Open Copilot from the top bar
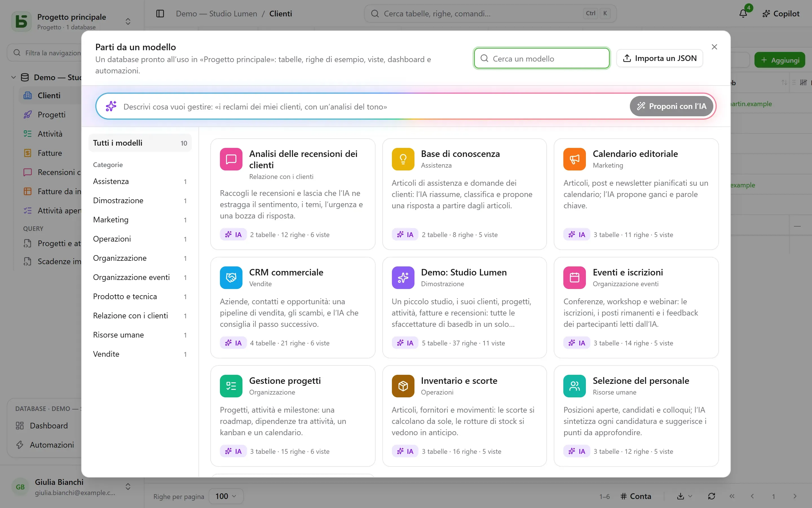Viewport: 812px width, 508px height. click(781, 14)
